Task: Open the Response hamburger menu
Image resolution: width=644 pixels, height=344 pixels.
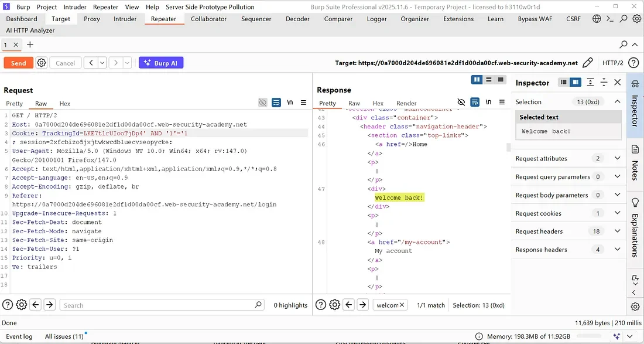Action: tap(502, 103)
